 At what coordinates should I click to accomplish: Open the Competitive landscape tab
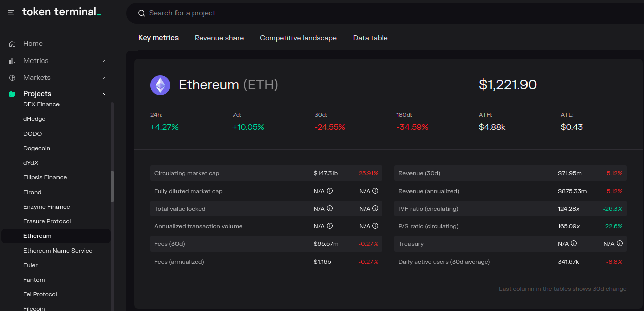[298, 38]
